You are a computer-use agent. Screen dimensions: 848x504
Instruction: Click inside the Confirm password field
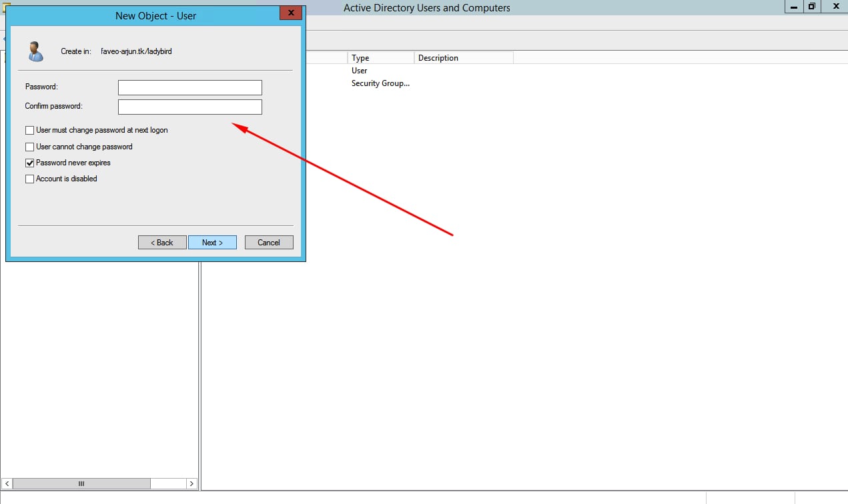point(189,106)
